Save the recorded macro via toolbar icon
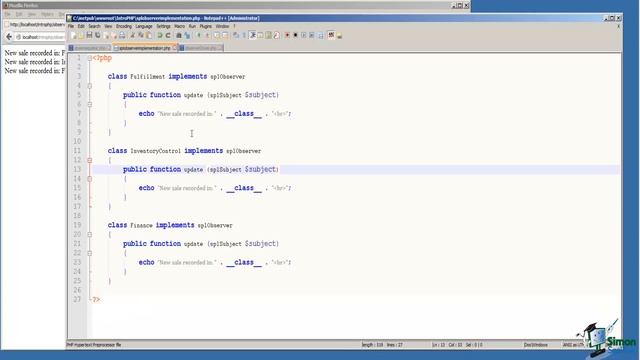The image size is (640, 360). [x=320, y=36]
